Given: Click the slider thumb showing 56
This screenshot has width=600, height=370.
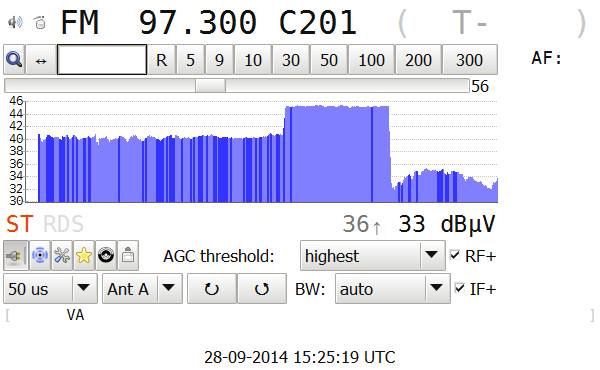Looking at the screenshot, I should [x=210, y=86].
